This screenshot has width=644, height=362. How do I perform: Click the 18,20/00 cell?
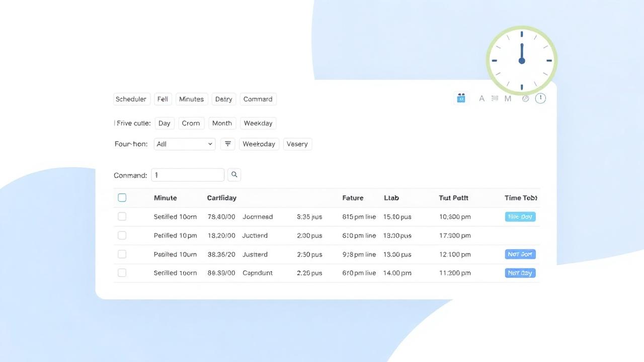221,235
